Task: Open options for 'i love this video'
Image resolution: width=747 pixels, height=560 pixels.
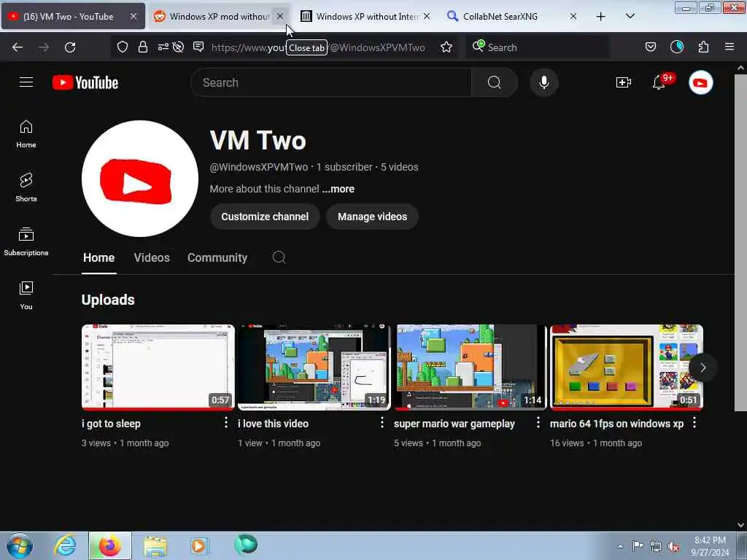Action: coord(382,422)
